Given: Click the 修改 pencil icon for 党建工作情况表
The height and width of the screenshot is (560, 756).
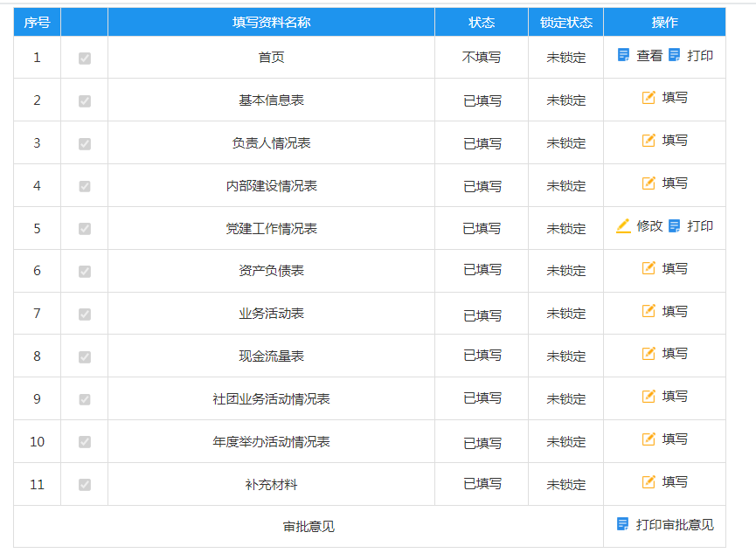Looking at the screenshot, I should [x=622, y=227].
